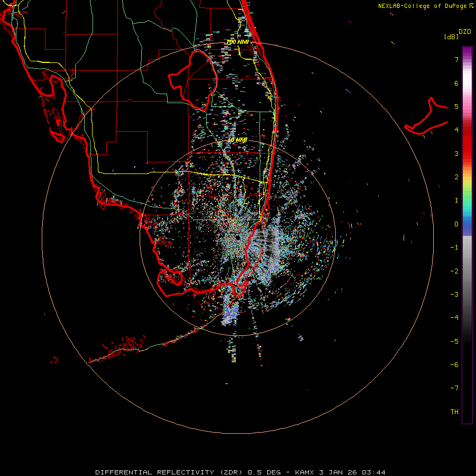The height and width of the screenshot is (476, 476).
Task: Click the color bar tick label -4
Action: pos(454,317)
